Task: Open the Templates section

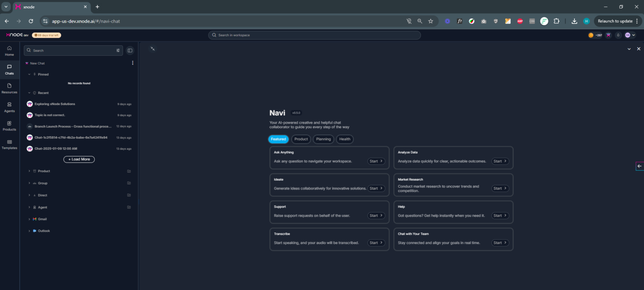Action: (9, 144)
